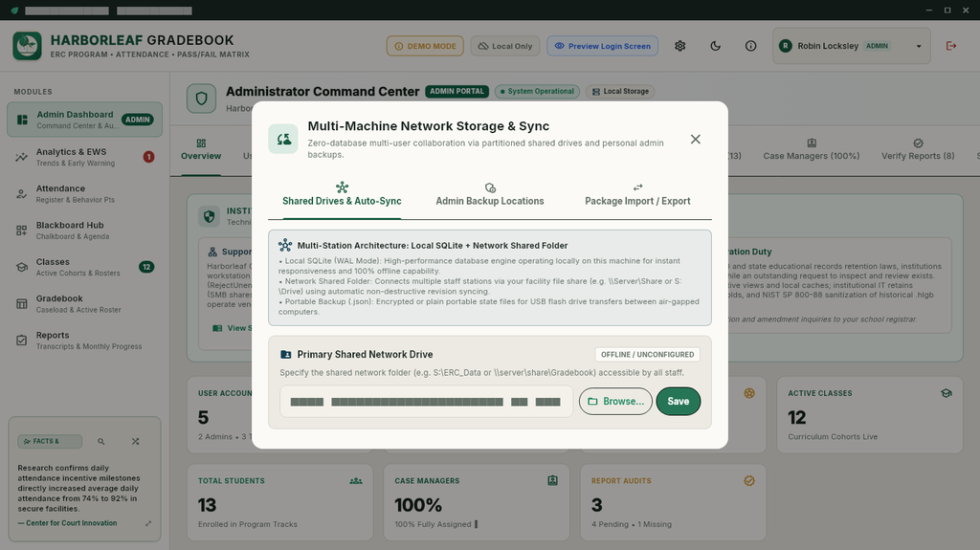Open the Admin Dashboard module
Screen dimensions: 980x550
tap(84, 120)
